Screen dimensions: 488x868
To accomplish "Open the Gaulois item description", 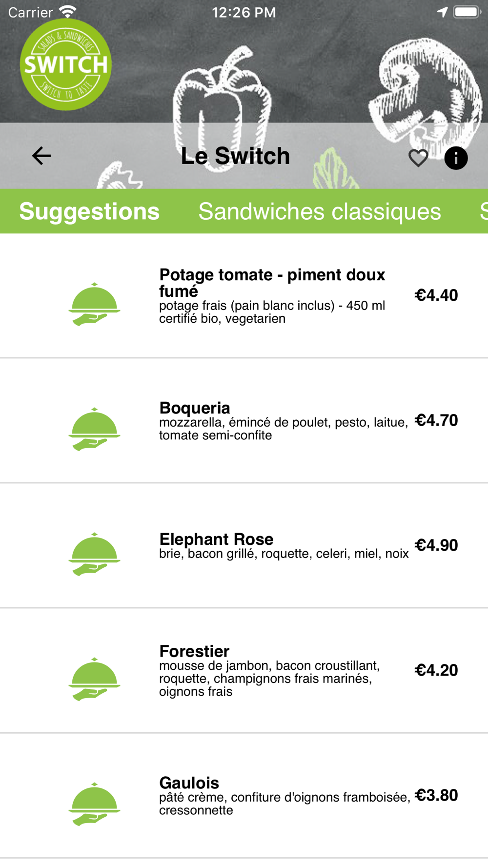I will (x=285, y=804).
